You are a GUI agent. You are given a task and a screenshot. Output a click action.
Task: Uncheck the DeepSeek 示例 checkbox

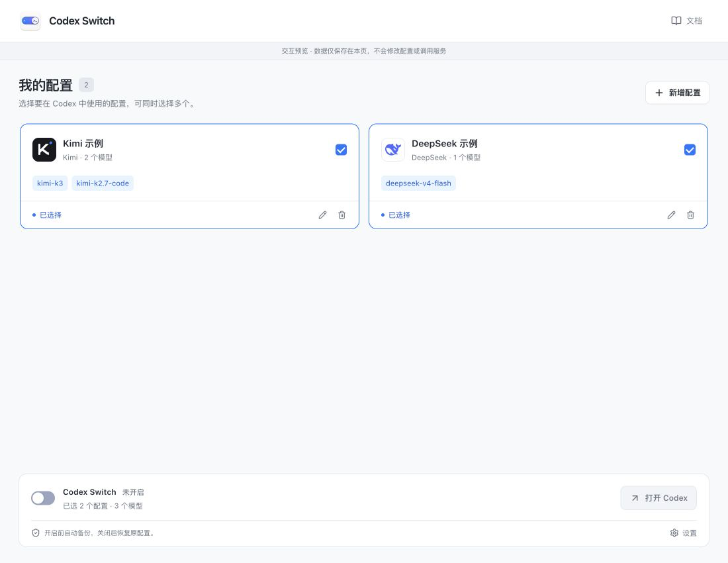click(x=690, y=150)
